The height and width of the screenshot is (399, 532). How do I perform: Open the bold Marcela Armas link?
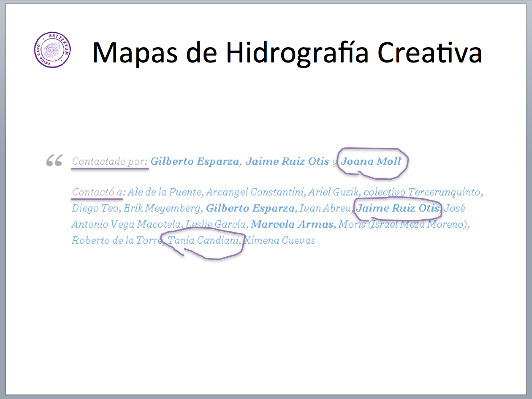(x=292, y=224)
